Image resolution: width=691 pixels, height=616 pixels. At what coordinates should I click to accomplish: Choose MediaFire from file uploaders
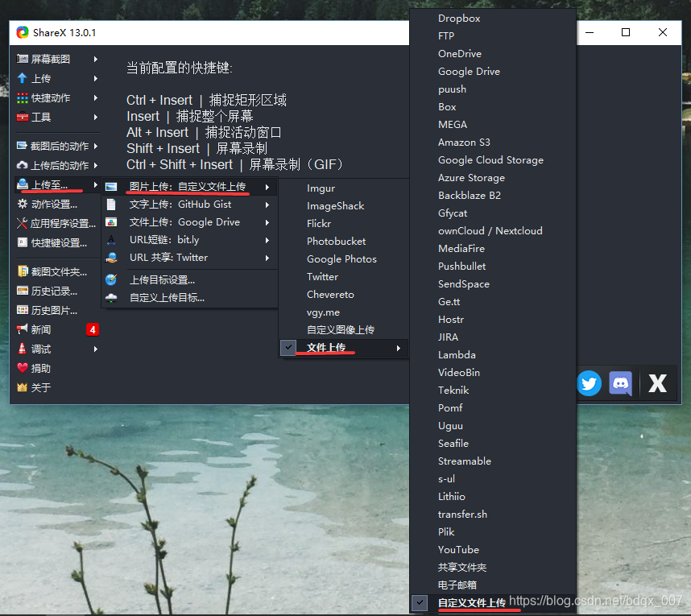coord(461,249)
